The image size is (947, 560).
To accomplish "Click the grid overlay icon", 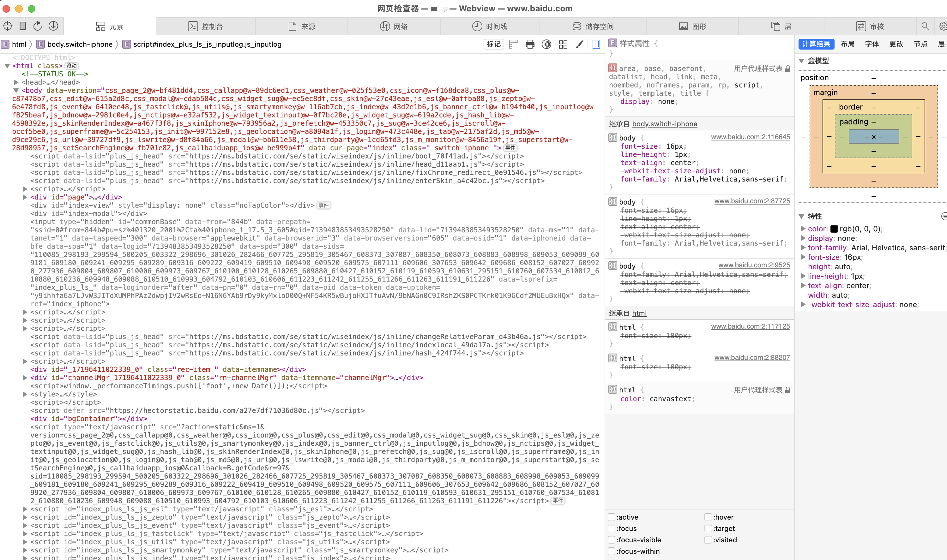I will click(563, 44).
